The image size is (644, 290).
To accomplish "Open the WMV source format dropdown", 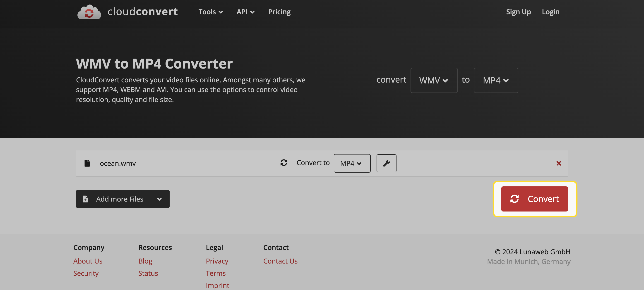I will tap(434, 80).
